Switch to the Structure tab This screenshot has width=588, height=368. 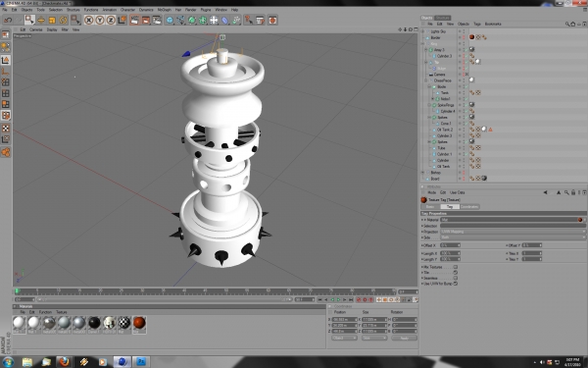pyautogui.click(x=443, y=18)
